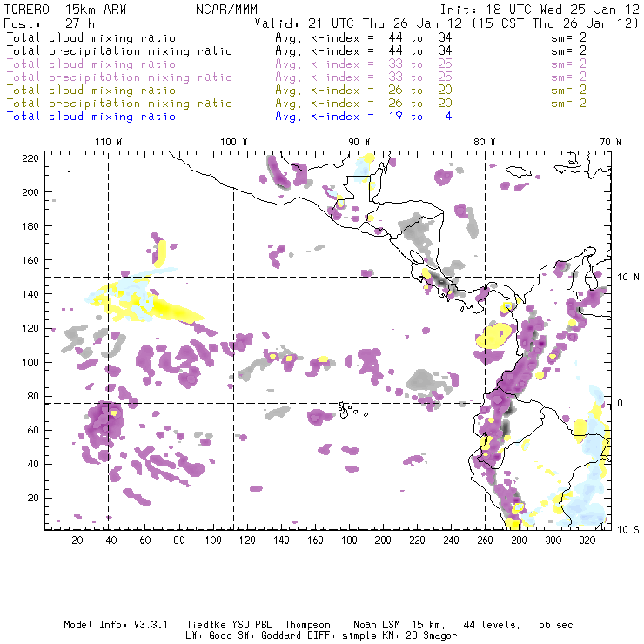Click the equator "0" latitude label
The width and height of the screenshot is (644, 644).
[621, 403]
